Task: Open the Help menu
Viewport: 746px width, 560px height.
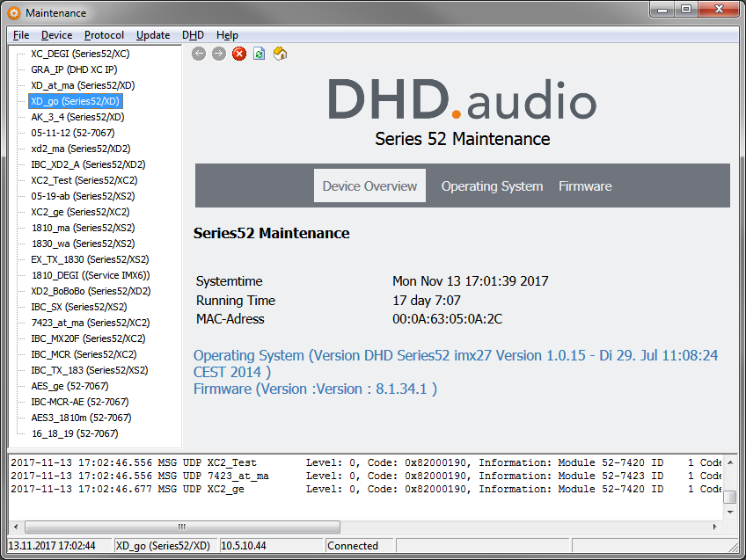Action: pyautogui.click(x=228, y=35)
